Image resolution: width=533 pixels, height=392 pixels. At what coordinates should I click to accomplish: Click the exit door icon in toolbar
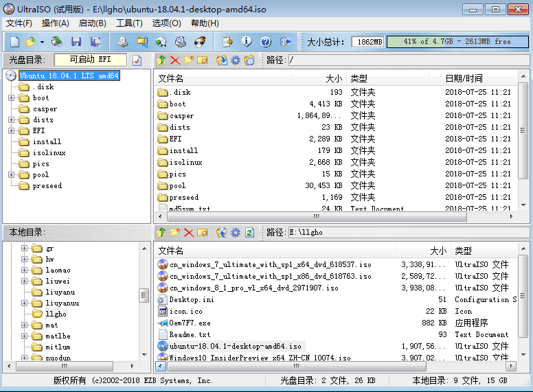pyautogui.click(x=285, y=42)
